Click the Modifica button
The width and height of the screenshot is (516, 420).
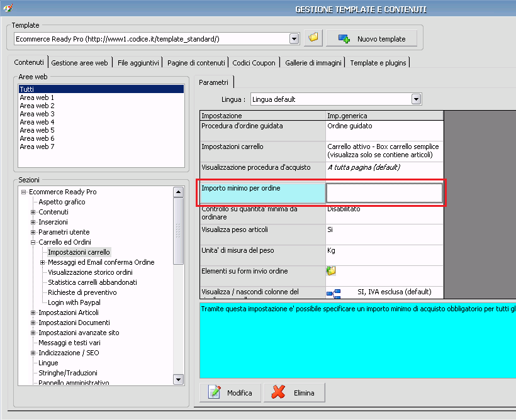pos(230,392)
